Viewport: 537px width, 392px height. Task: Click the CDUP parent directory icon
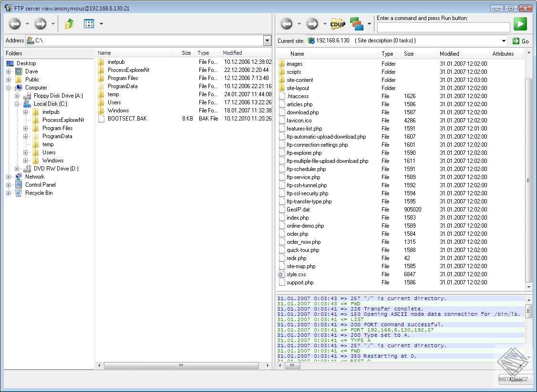338,24
